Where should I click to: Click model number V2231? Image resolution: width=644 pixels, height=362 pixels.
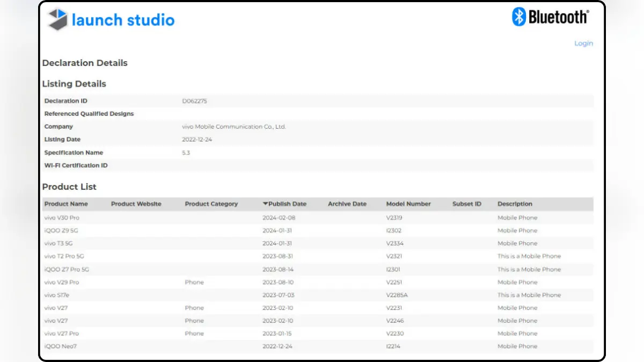click(x=394, y=308)
